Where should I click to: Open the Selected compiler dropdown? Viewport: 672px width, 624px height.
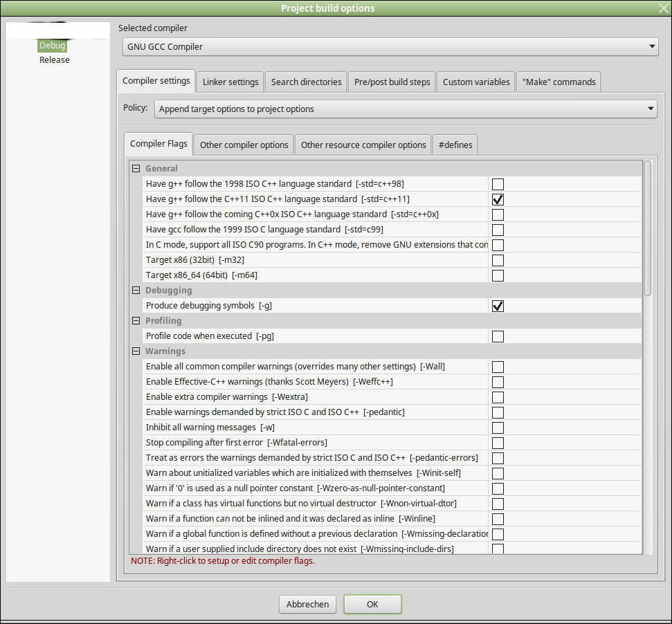(x=390, y=46)
